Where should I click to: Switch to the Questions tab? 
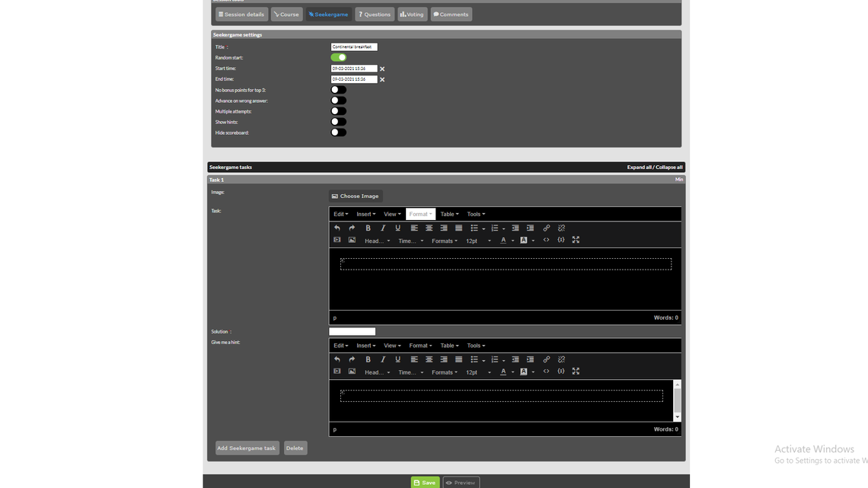pyautogui.click(x=375, y=14)
